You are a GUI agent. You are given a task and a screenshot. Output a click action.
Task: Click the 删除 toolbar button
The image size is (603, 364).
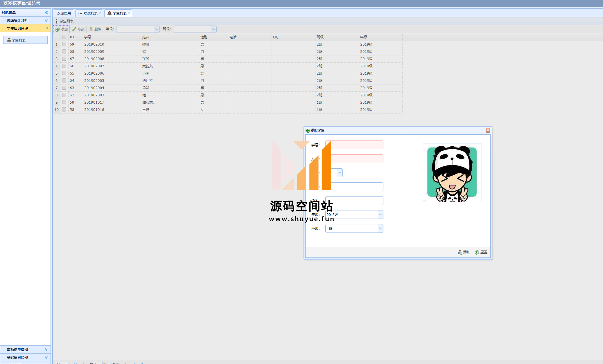95,29
